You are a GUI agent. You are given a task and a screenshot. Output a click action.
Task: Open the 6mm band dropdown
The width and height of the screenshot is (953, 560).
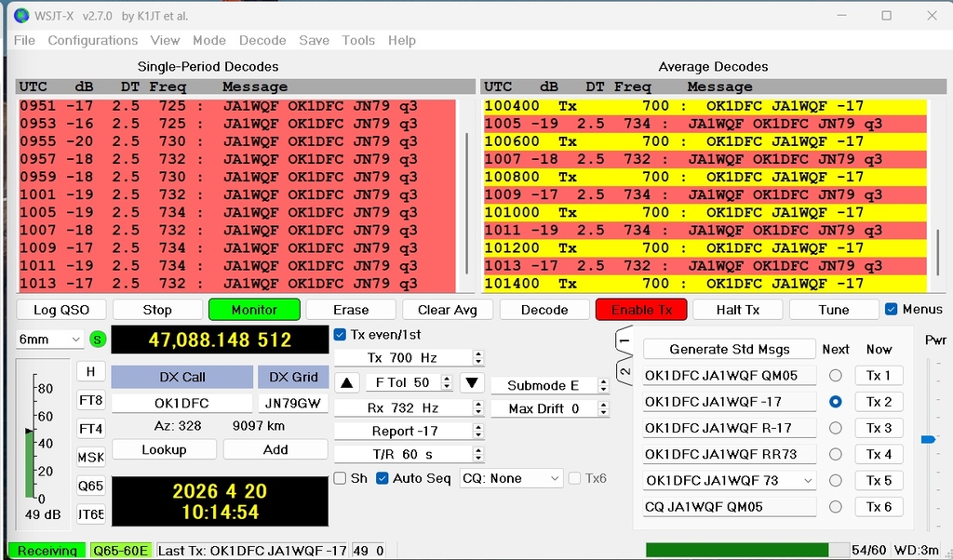click(49, 339)
